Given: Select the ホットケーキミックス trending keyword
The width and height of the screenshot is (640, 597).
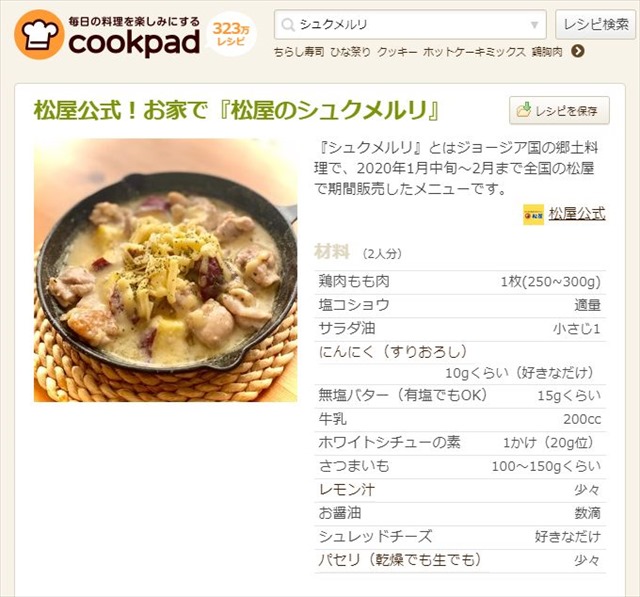Looking at the screenshot, I should (474, 52).
